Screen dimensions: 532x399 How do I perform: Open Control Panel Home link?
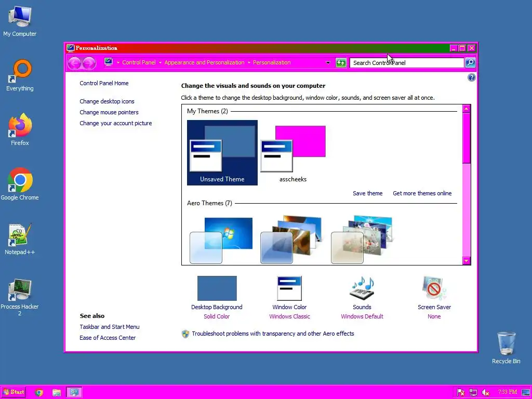(x=104, y=83)
